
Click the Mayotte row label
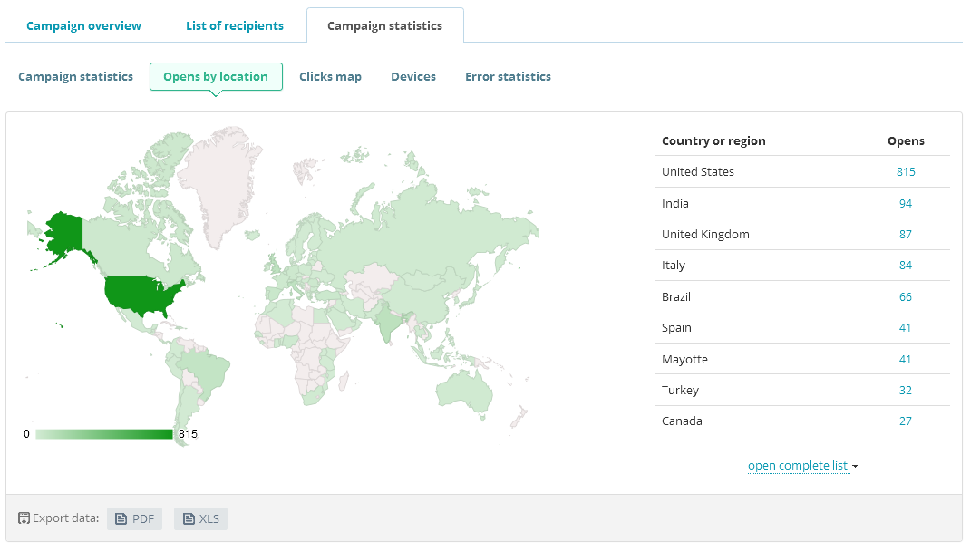point(685,360)
